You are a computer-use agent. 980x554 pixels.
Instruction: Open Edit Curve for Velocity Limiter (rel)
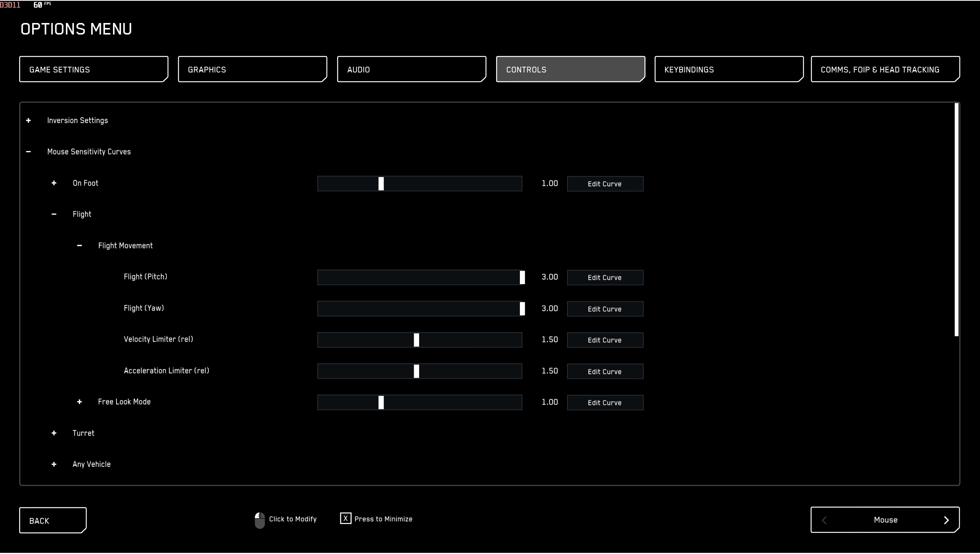point(605,340)
